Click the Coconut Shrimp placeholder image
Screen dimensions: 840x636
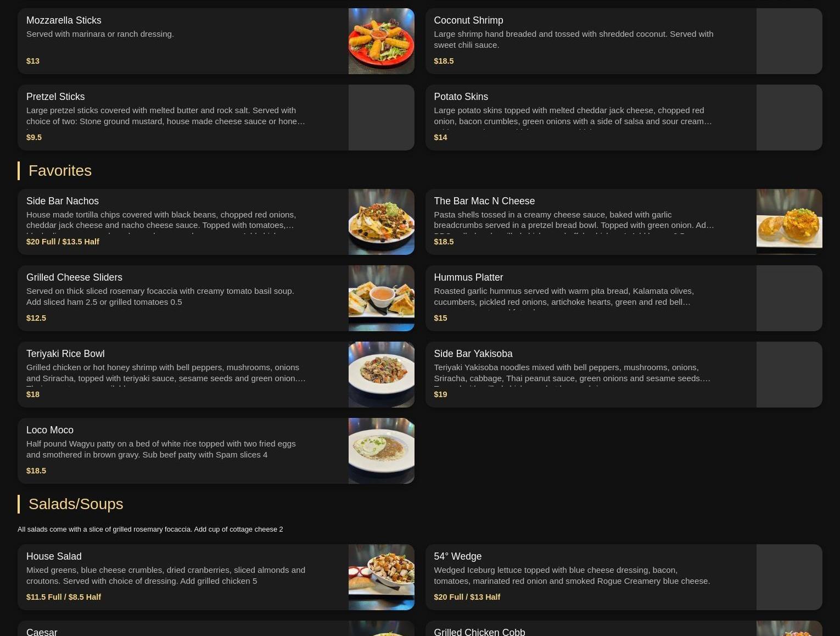point(789,41)
